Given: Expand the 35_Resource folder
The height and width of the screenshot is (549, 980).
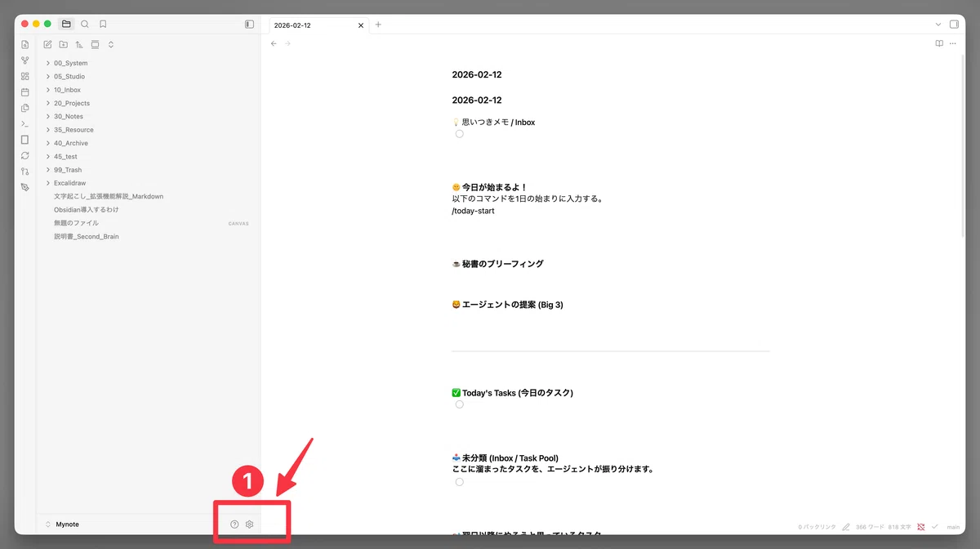Looking at the screenshot, I should 48,130.
